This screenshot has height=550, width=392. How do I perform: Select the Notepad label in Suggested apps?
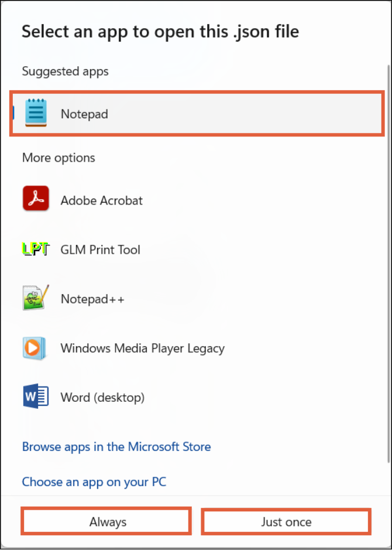coord(84,114)
